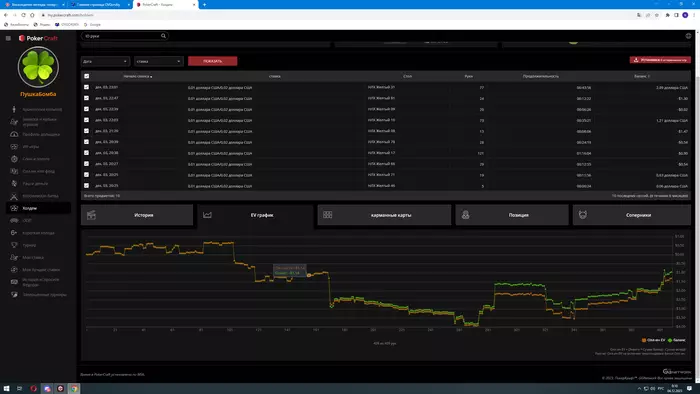Open the турнир trophy icon

click(x=14, y=245)
